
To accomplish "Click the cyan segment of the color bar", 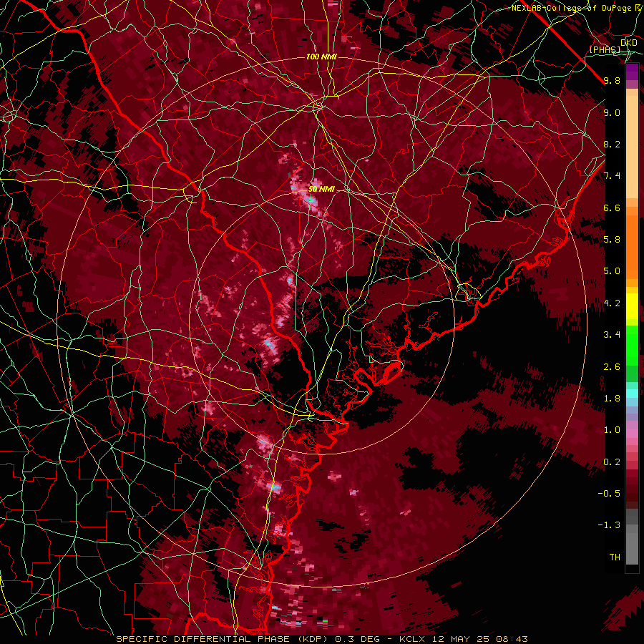I will click(632, 394).
